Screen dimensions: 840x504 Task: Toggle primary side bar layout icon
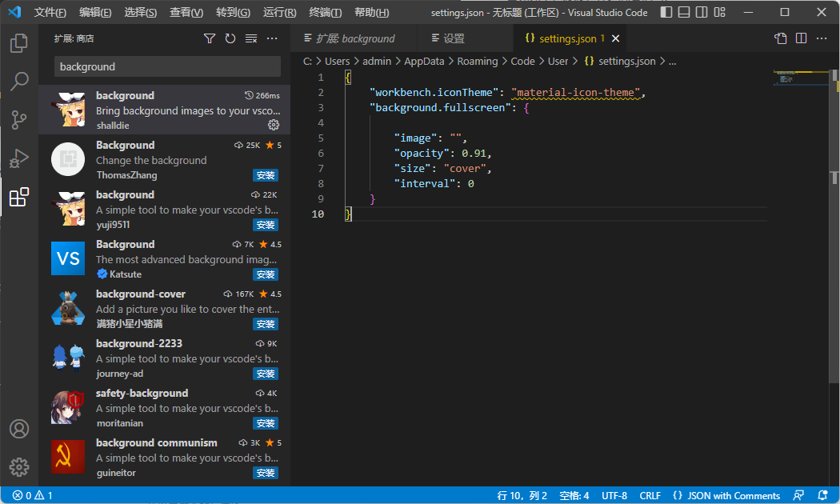tap(666, 12)
